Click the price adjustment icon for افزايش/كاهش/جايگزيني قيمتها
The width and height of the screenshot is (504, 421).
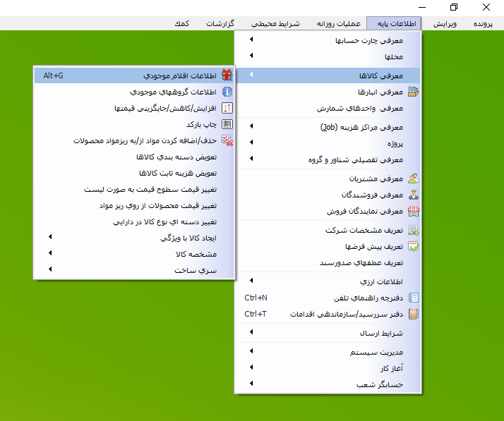pyautogui.click(x=227, y=108)
